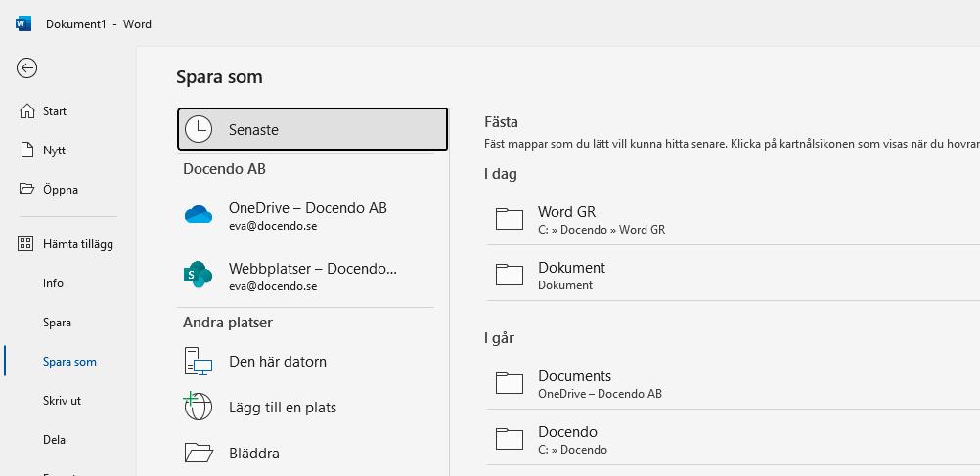980x476 pixels.
Task: Click the path C: » Docendo » Word GR
Action: (x=601, y=230)
